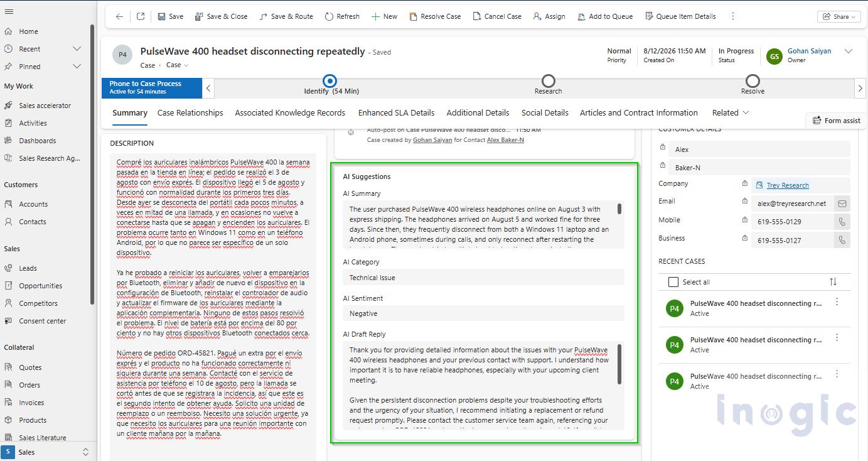Open Associated Knowledge Records tab
The width and height of the screenshot is (868, 461).
coord(290,113)
